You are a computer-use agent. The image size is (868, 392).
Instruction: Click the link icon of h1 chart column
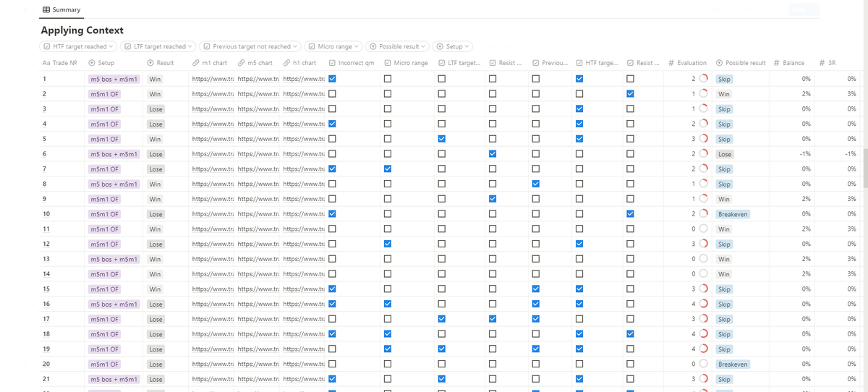[x=286, y=63]
